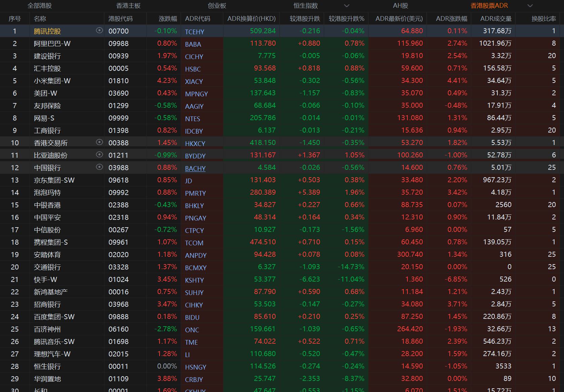Switch to the 香港主板 tab
Image resolution: width=564 pixels, height=392 pixels.
click(x=128, y=6)
